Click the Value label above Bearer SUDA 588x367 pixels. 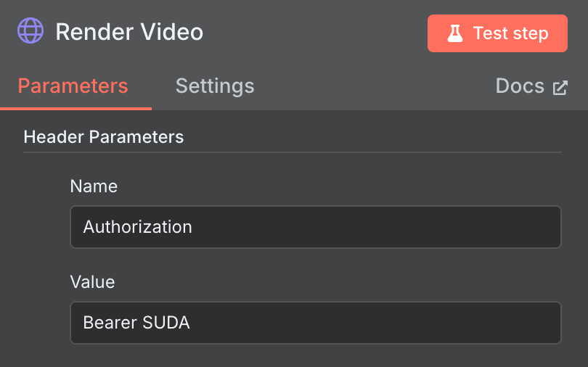click(92, 281)
